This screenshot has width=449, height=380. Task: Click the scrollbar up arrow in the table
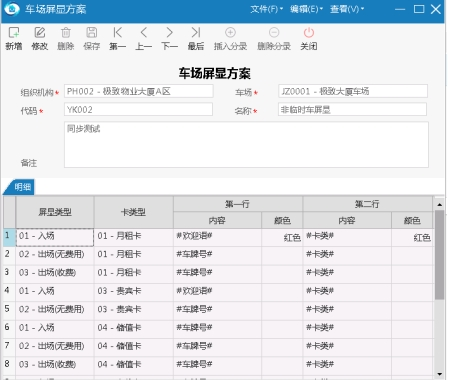click(x=440, y=204)
